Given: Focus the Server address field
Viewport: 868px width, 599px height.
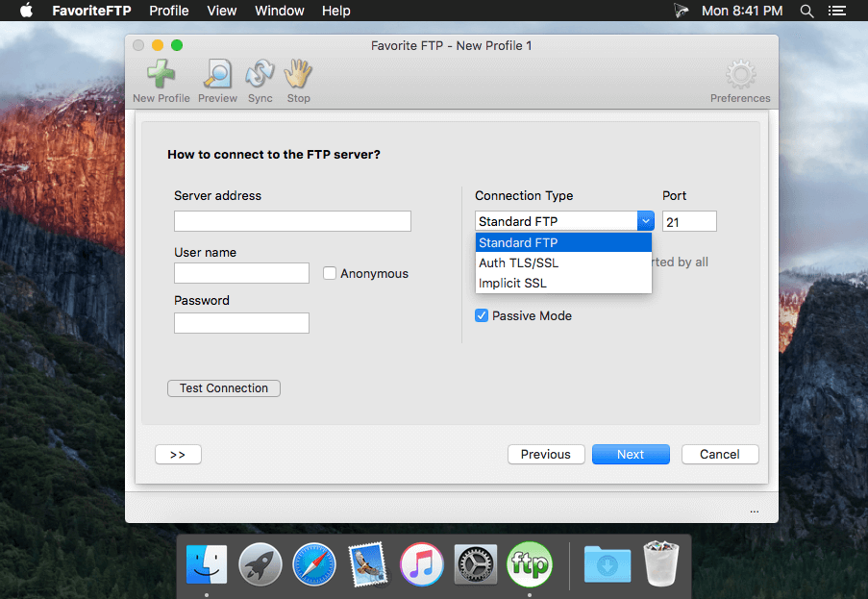Looking at the screenshot, I should 292,221.
